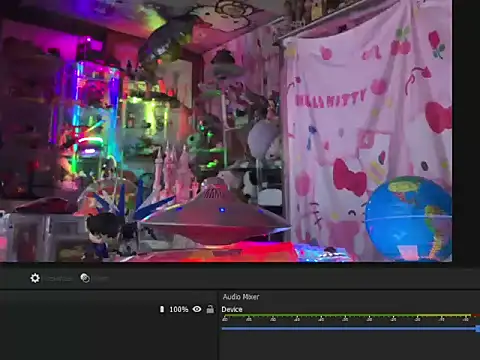Image resolution: width=480 pixels, height=360 pixels.
Task: Toggle source visibility eye icon
Action: click(x=197, y=309)
